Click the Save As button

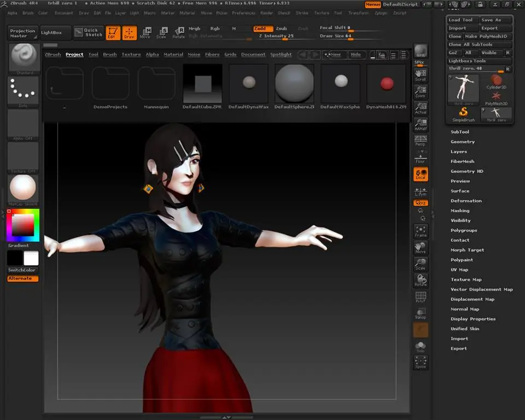tap(495, 20)
